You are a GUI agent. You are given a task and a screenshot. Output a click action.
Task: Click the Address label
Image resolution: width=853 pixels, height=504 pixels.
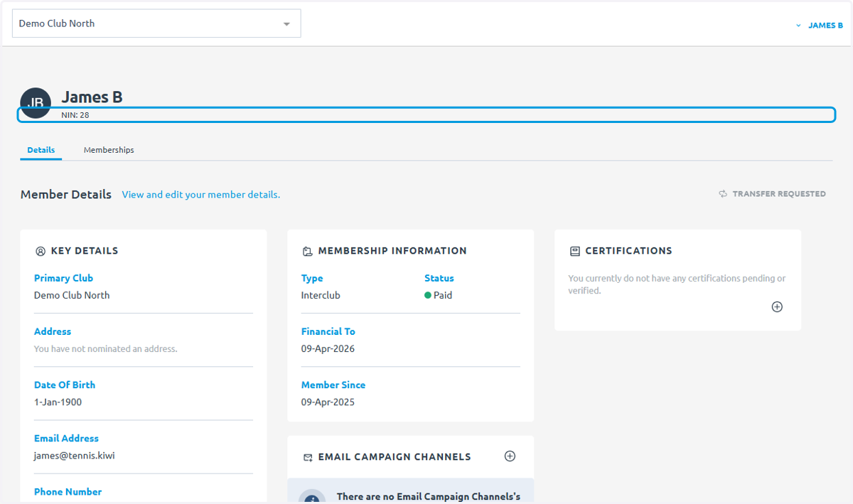click(53, 331)
